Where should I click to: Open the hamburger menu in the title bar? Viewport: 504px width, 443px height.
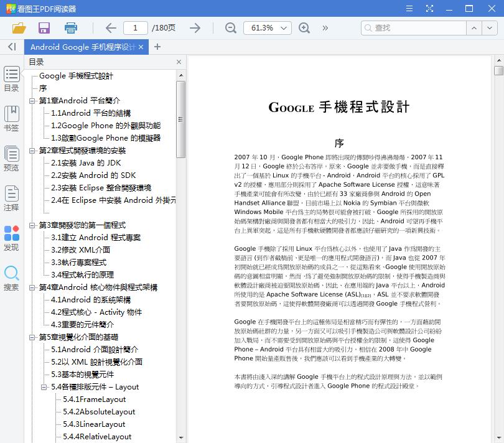[409, 9]
